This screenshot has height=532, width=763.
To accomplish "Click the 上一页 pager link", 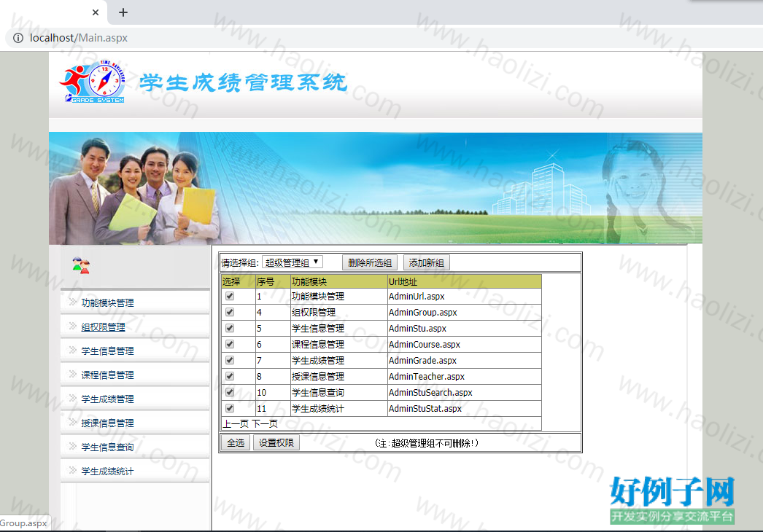I will point(236,423).
